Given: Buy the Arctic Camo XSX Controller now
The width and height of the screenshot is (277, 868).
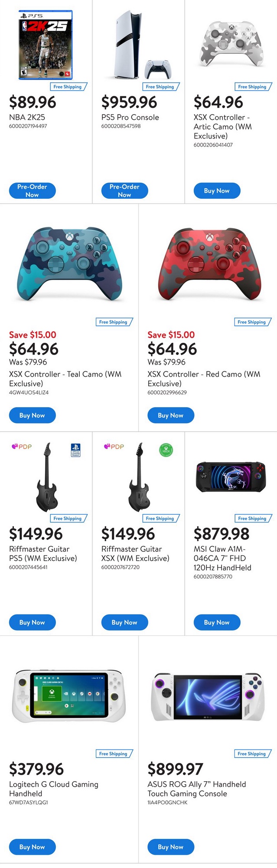Looking at the screenshot, I should 217,191.
